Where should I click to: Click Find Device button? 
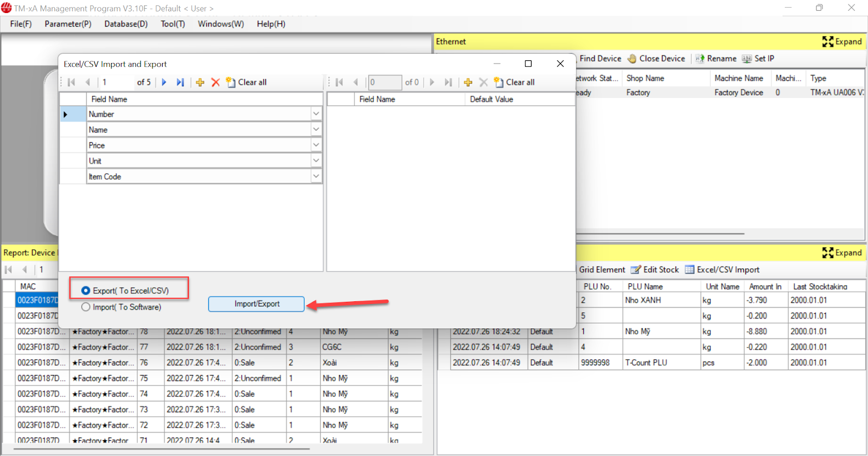600,59
